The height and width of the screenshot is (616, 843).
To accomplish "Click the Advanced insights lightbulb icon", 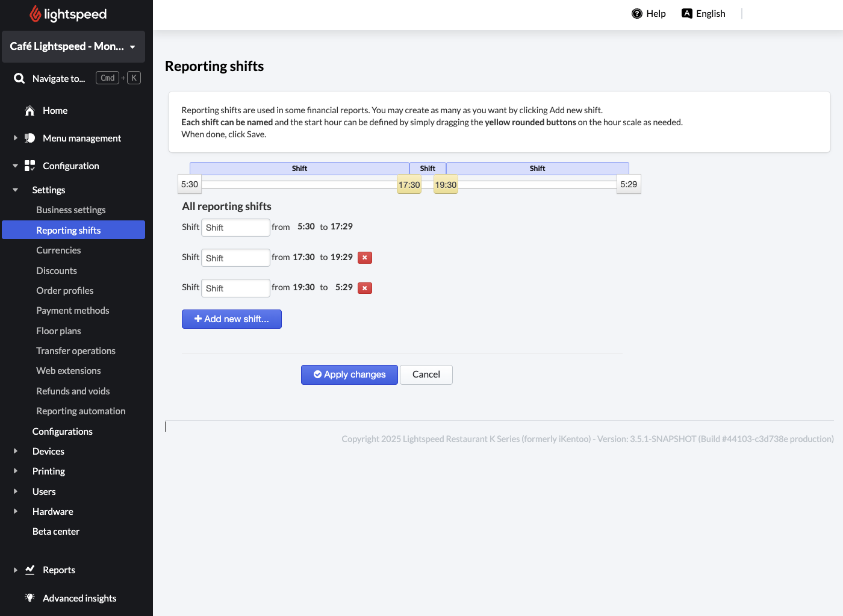I will [30, 598].
